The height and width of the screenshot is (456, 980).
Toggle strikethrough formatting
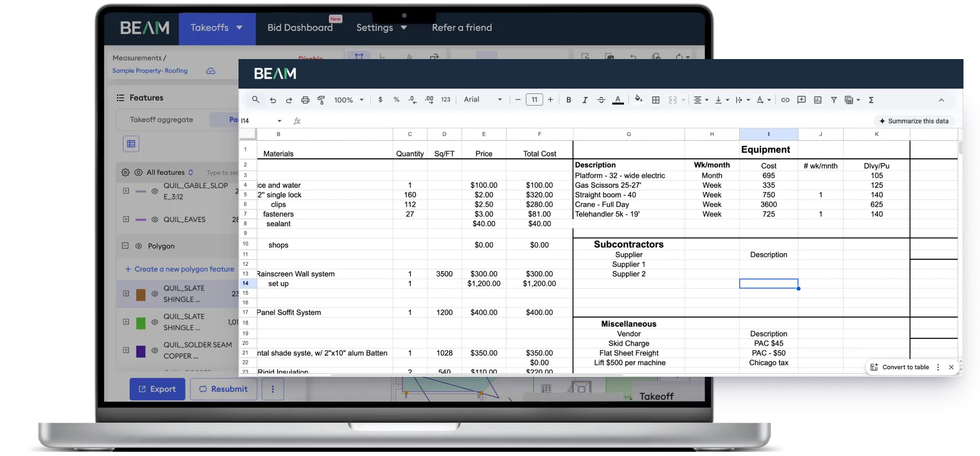point(601,100)
